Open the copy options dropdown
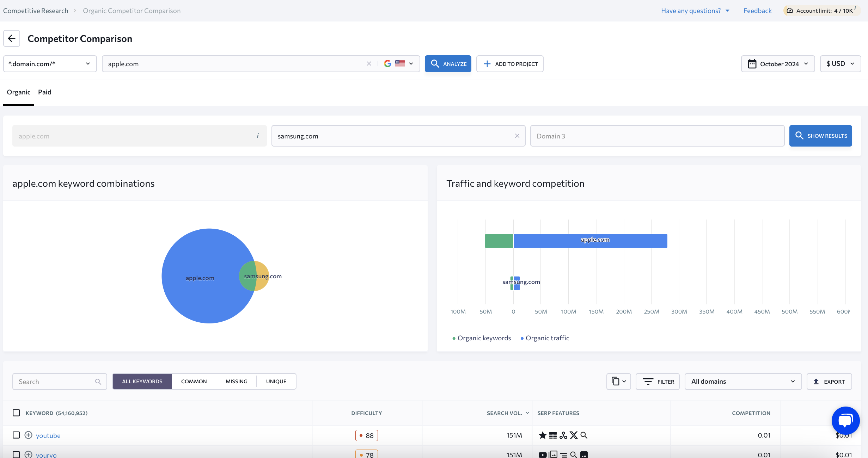 point(619,382)
